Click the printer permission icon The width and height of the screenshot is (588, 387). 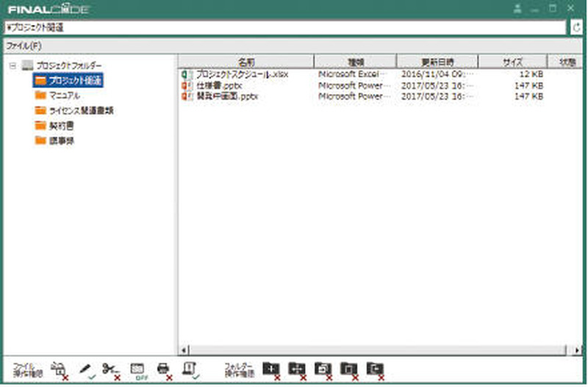point(163,369)
